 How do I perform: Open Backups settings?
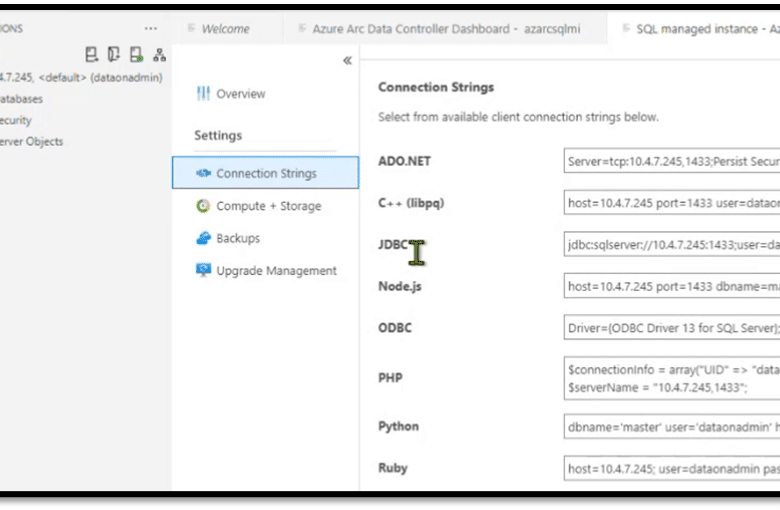pos(238,238)
